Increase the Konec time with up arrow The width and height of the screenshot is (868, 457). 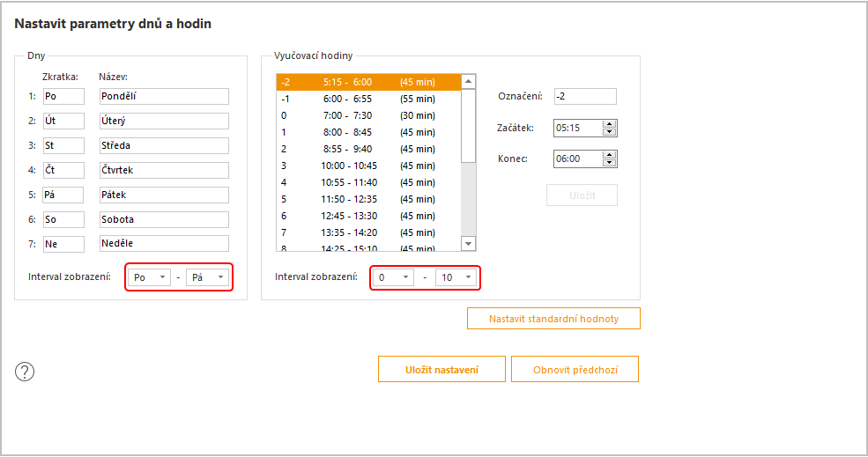(609, 155)
